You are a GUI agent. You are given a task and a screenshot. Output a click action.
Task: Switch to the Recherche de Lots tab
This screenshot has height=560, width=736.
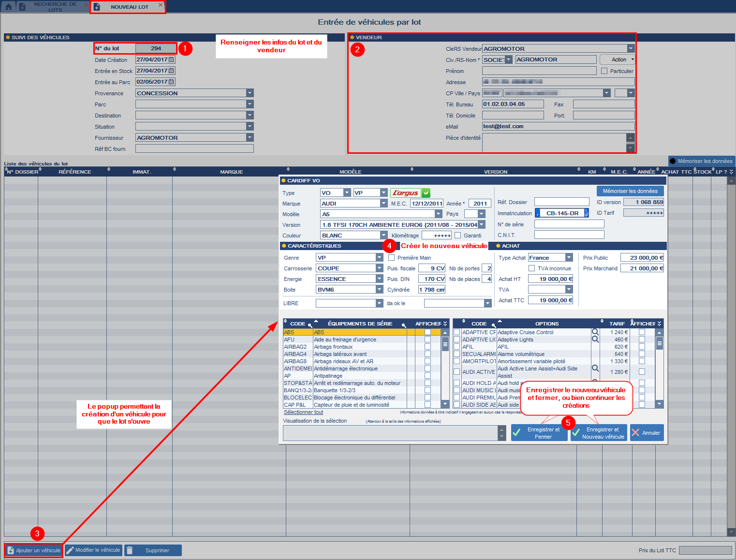pos(55,7)
